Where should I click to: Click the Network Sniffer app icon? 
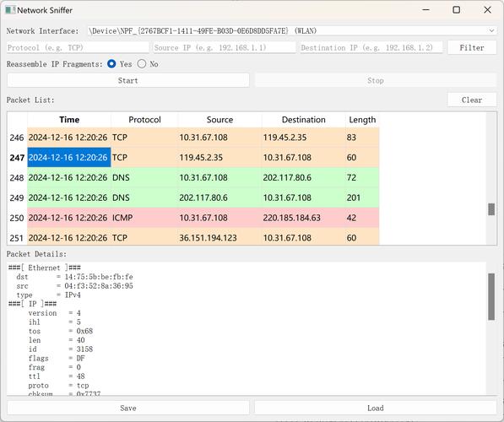[x=10, y=10]
